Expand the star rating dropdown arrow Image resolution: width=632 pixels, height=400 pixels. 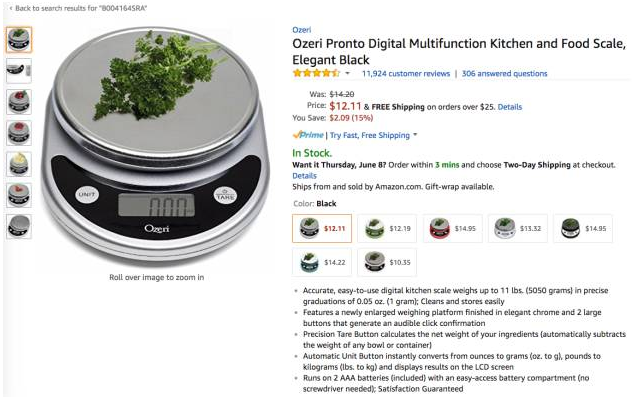coord(347,73)
